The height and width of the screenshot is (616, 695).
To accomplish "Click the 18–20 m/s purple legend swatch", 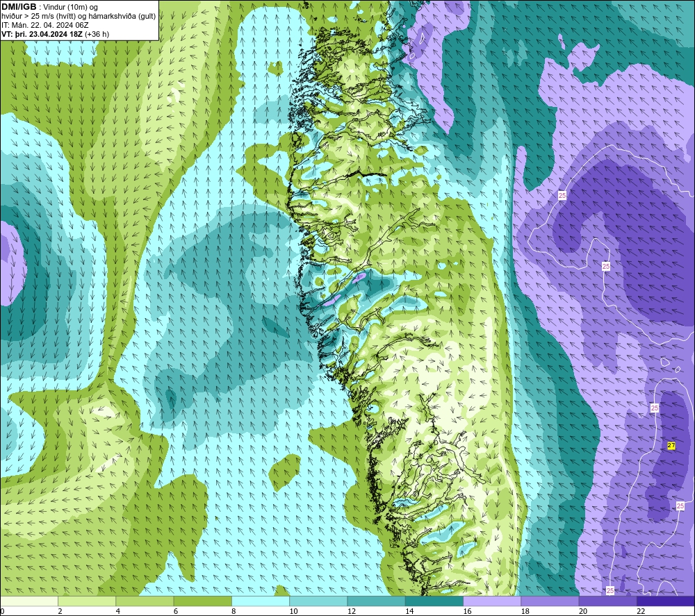I will click(550, 601).
